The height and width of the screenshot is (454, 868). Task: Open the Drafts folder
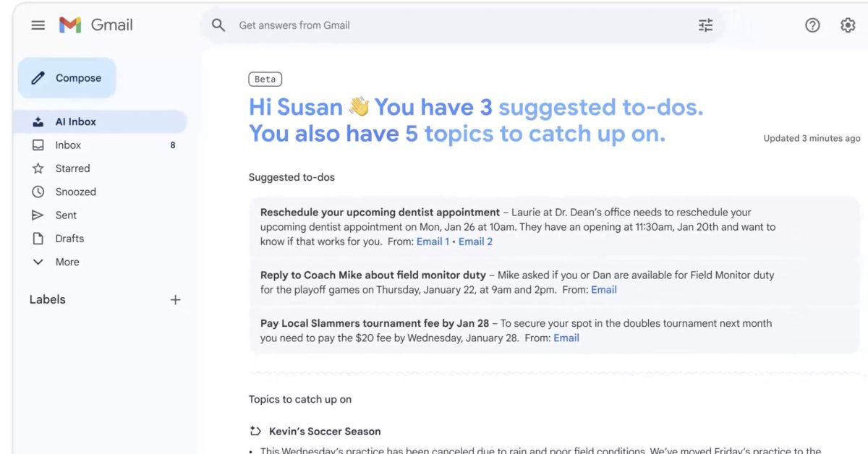[x=69, y=239]
